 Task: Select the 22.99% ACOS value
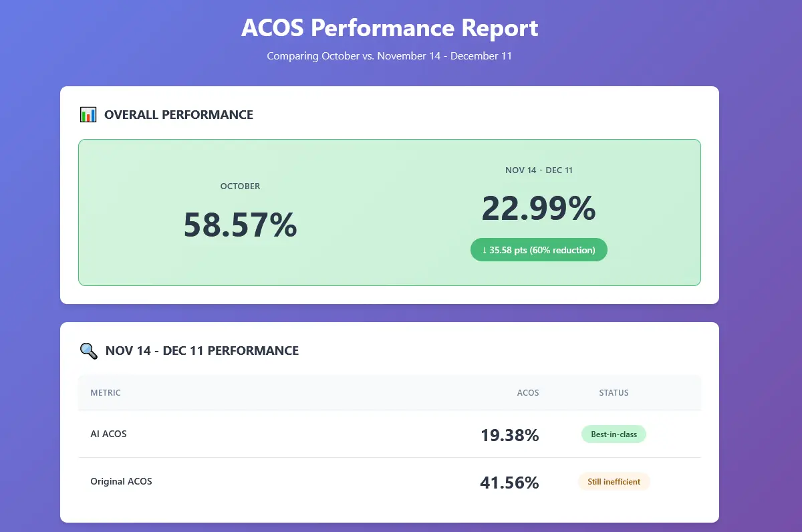pyautogui.click(x=539, y=209)
